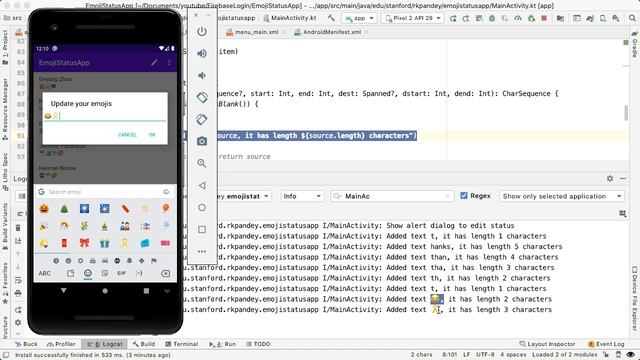Switch to the emoticon :-) keyboard tab
The height and width of the screenshot is (360, 640).
139,273
